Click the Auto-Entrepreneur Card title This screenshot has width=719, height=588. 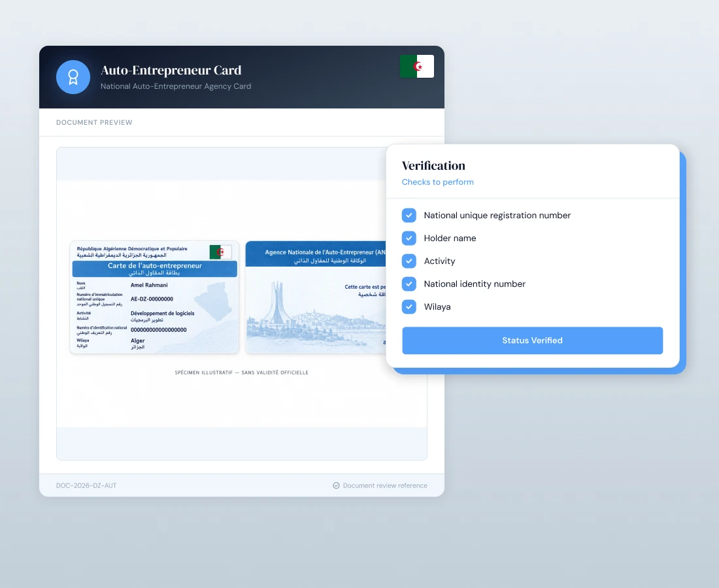171,70
